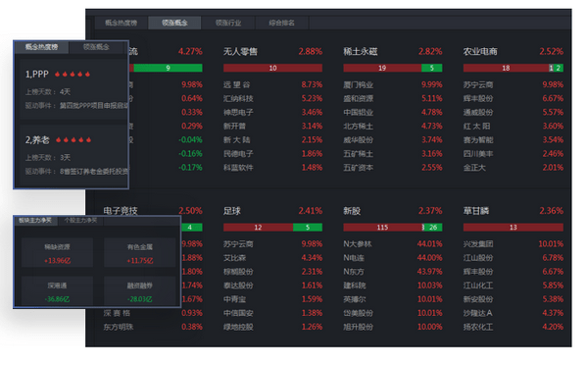Select the 融资融券 sector card
Screen dimensions: 588x365
point(139,291)
